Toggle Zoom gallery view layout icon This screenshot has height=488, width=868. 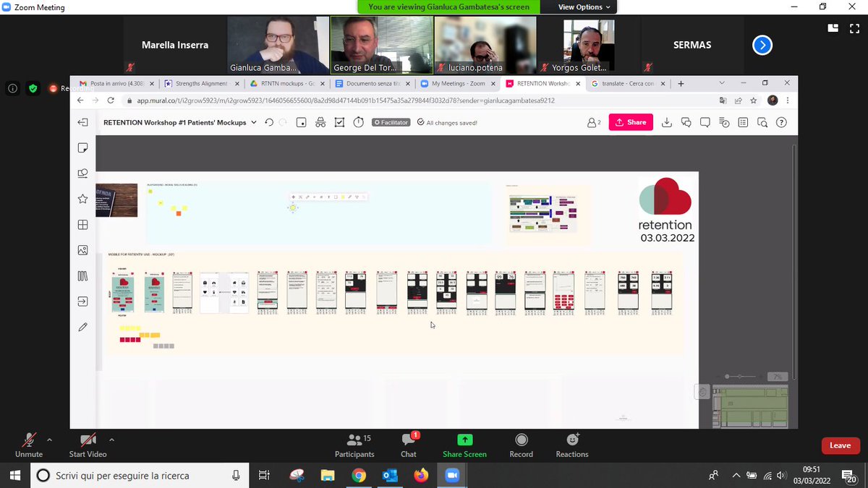833,28
